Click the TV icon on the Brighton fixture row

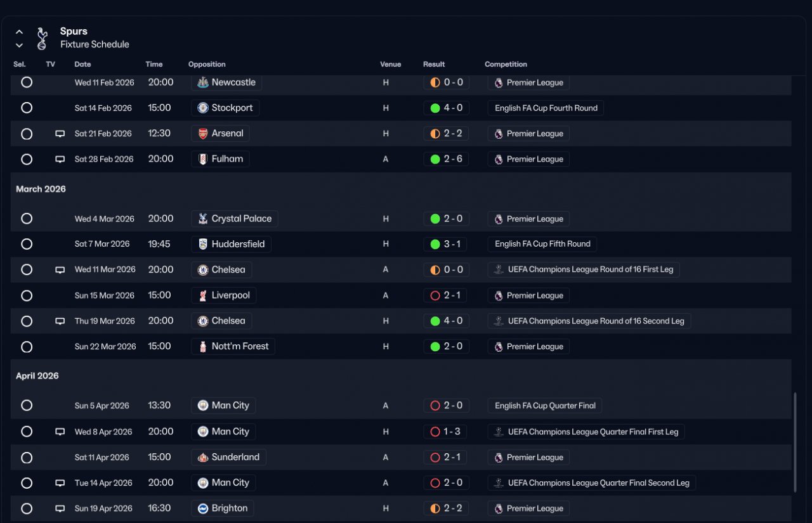pyautogui.click(x=60, y=508)
